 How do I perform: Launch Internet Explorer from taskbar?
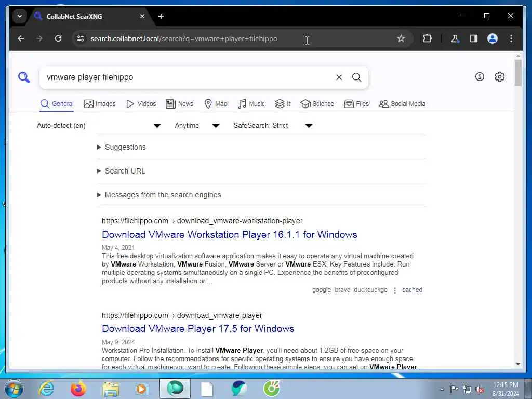(46, 389)
